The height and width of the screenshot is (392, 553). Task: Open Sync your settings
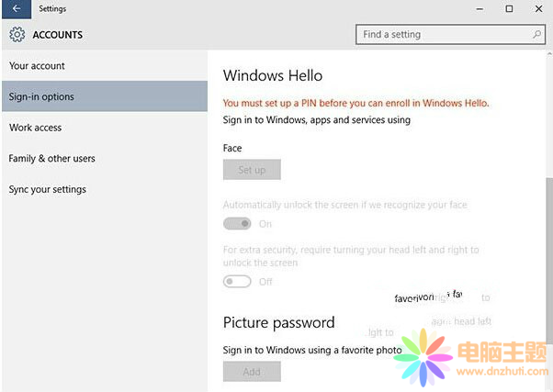click(105, 189)
